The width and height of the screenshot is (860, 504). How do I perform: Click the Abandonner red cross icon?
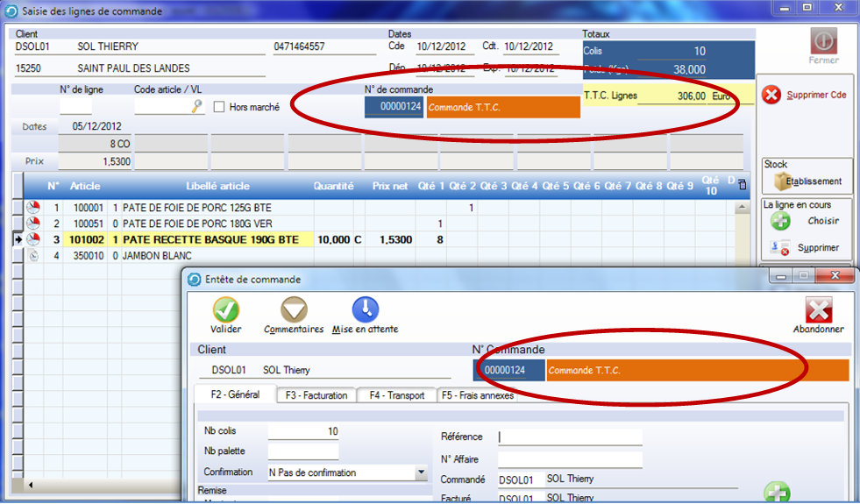(818, 309)
